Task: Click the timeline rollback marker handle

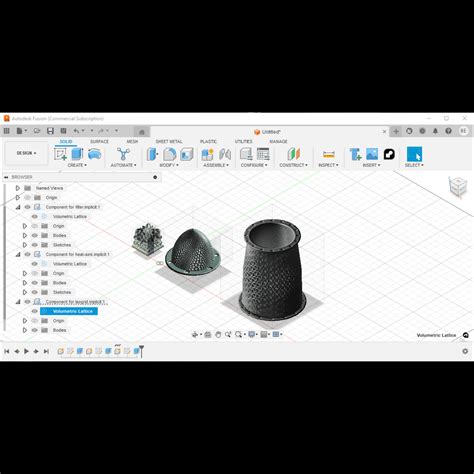Action: click(141, 351)
